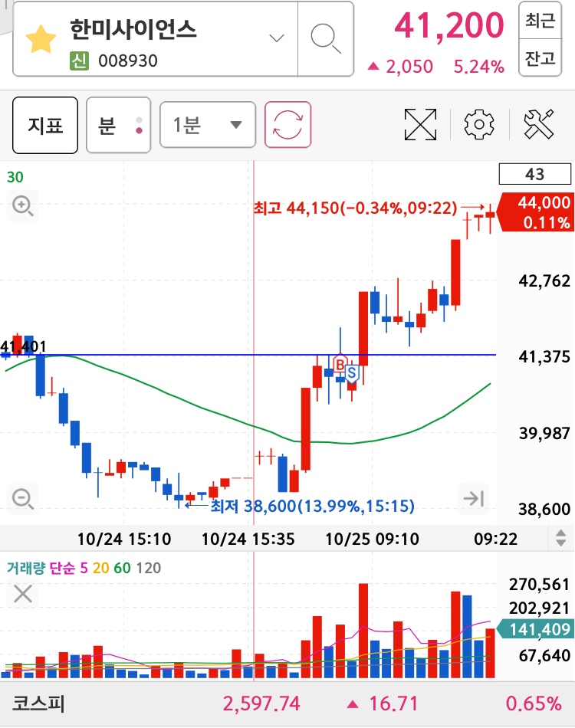
Task: Open the 지표 indicators button
Action: pos(45,126)
